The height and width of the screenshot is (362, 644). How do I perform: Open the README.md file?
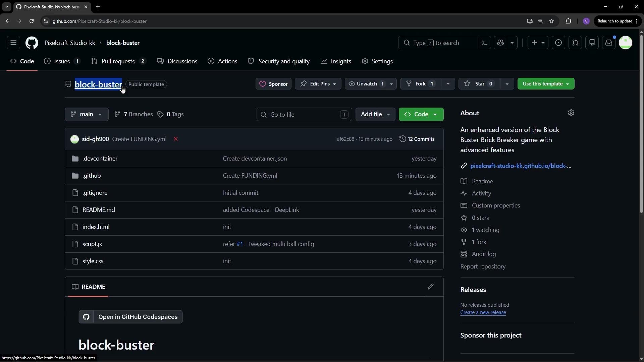[x=99, y=210]
